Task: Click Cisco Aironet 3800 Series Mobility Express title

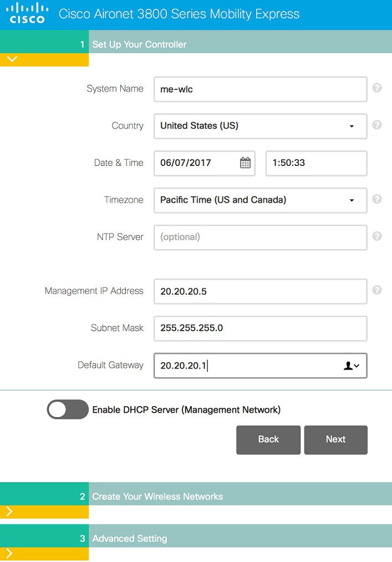Action: pyautogui.click(x=179, y=14)
